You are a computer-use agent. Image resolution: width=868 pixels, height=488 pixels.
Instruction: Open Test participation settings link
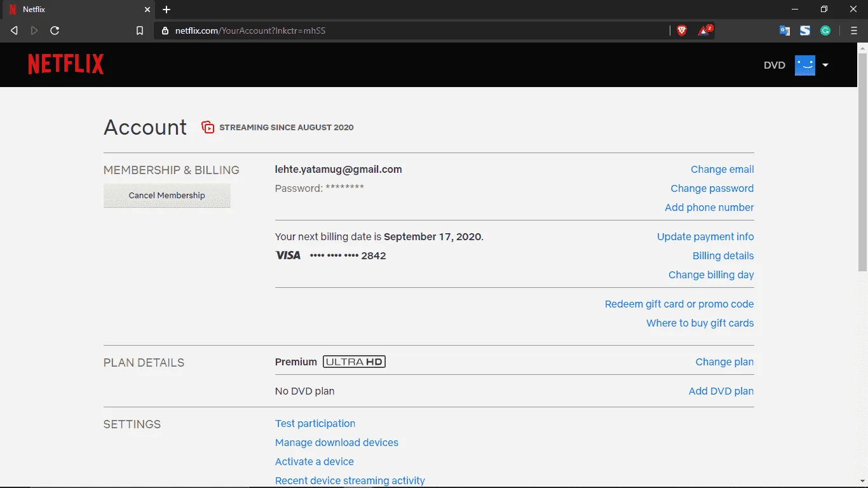(315, 424)
